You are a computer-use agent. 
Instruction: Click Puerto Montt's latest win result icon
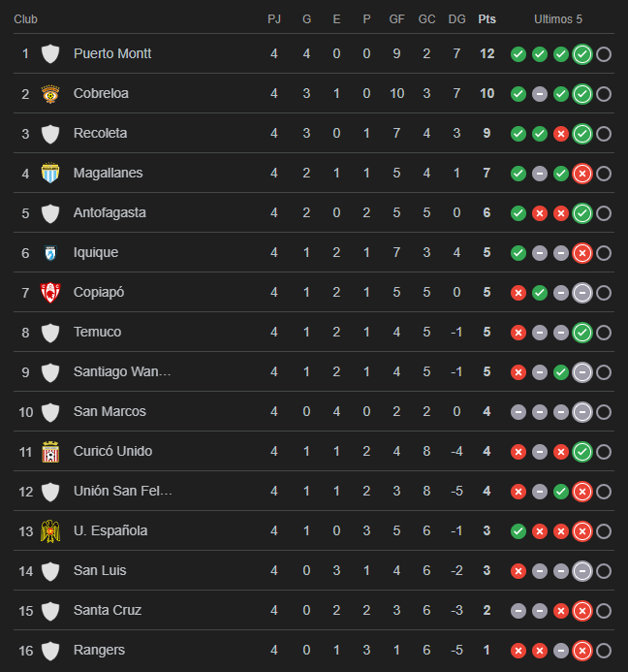[582, 54]
